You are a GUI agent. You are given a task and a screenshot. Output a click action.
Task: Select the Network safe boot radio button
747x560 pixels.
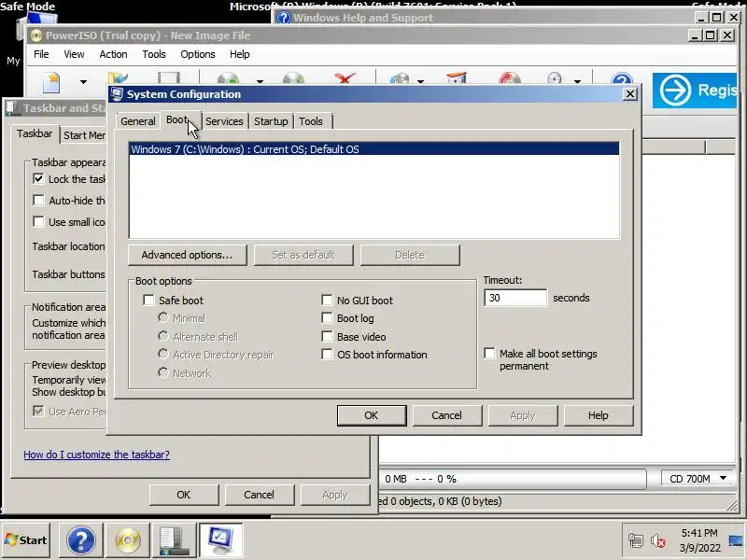[x=162, y=372]
